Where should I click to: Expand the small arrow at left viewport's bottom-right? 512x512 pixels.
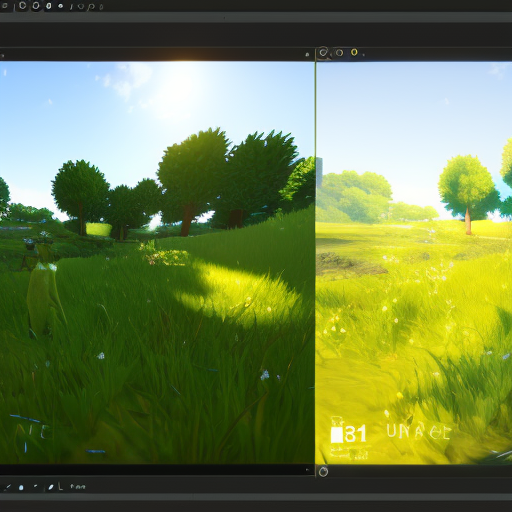pos(307,470)
